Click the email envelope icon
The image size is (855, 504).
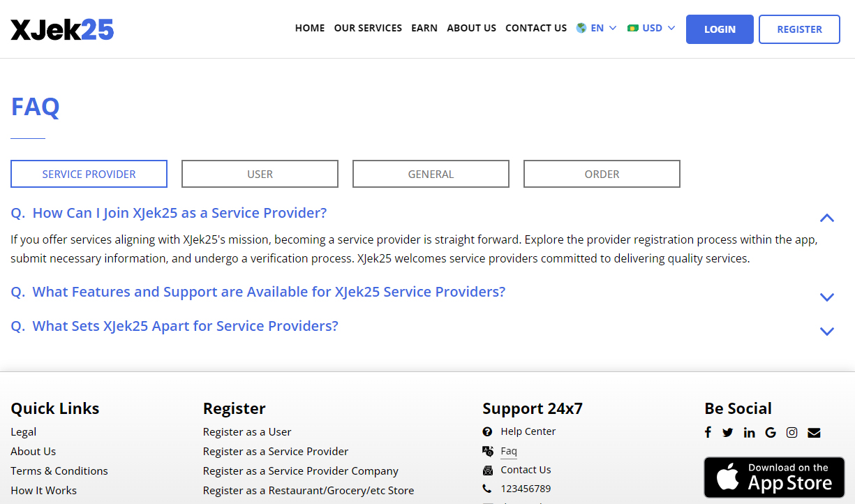pos(813,432)
